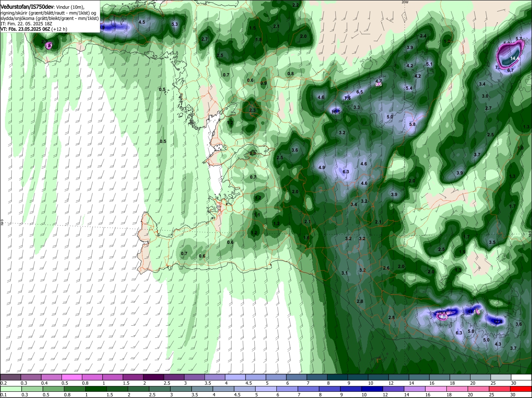Select the pink rain legend swatch for 18
This screenshot has width=532, height=398.
click(458, 389)
